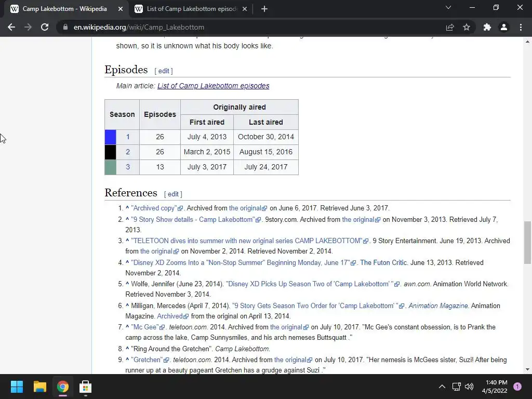The width and height of the screenshot is (532, 399).
Task: Open "9 Story Show details - Camp Lakebottom" link
Action: (196, 220)
